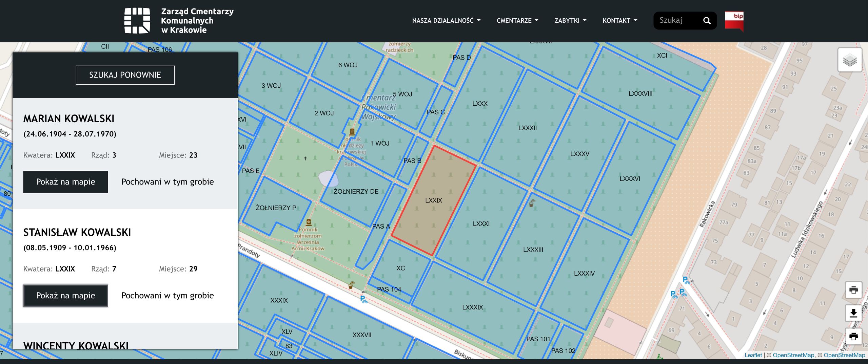Screen dimensions: 868x364
Task: Click the Zarząd Cmentarzy Komunalnych logo
Action: [x=179, y=21]
